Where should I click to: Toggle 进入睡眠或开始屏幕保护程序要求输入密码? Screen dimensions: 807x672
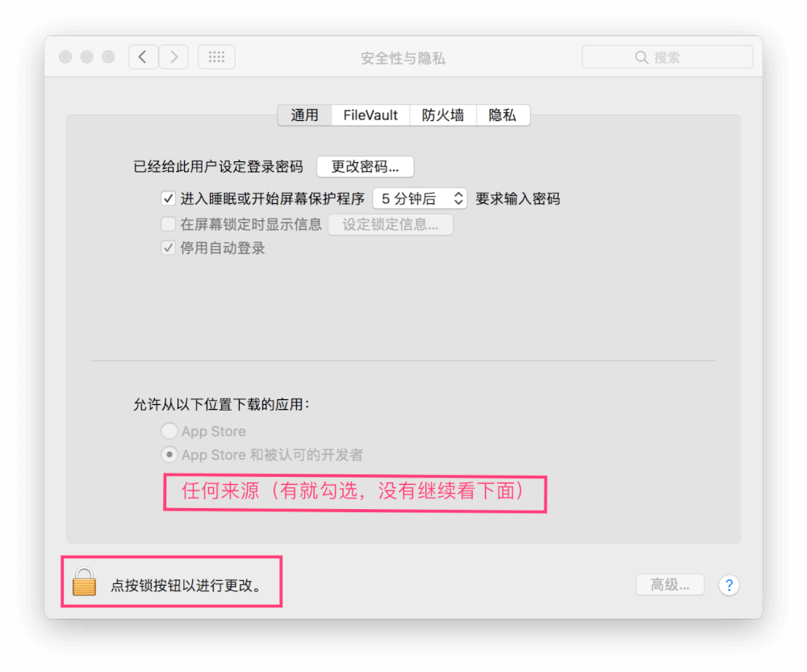168,198
